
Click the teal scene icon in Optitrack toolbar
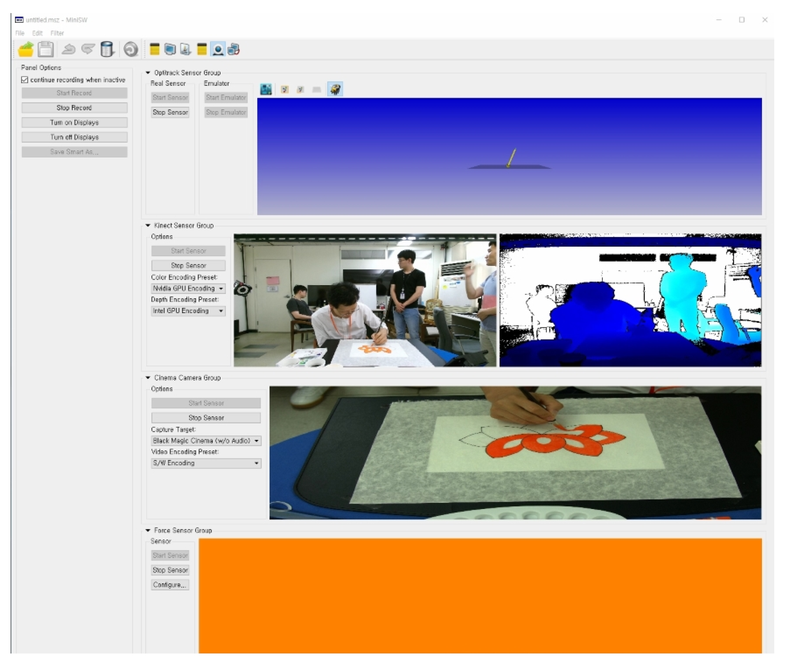(266, 89)
